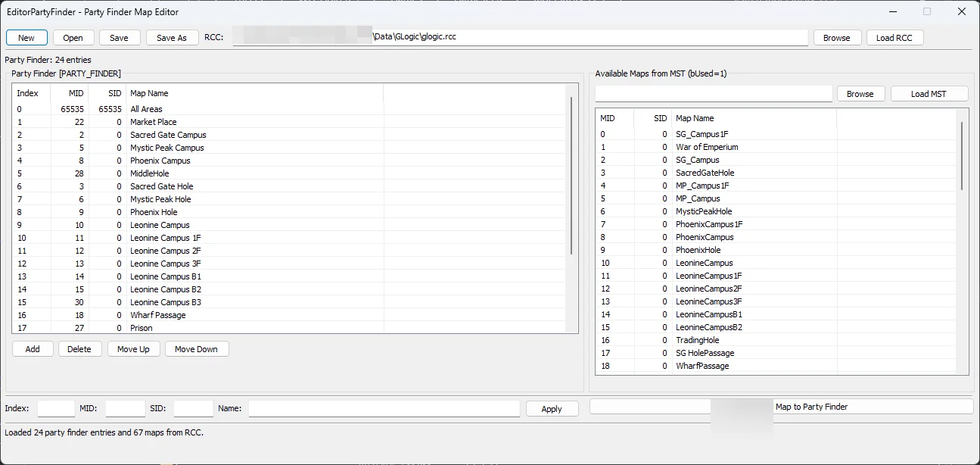The width and height of the screenshot is (980, 465).
Task: Delete the selected party finder entry
Action: [x=79, y=349]
